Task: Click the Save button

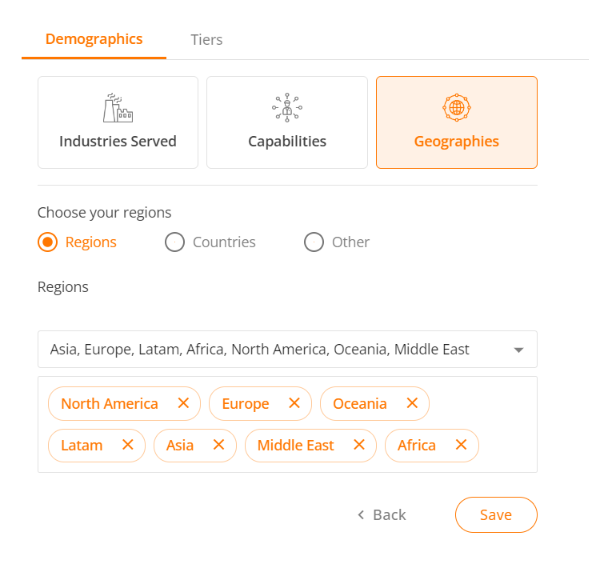Action: (496, 515)
